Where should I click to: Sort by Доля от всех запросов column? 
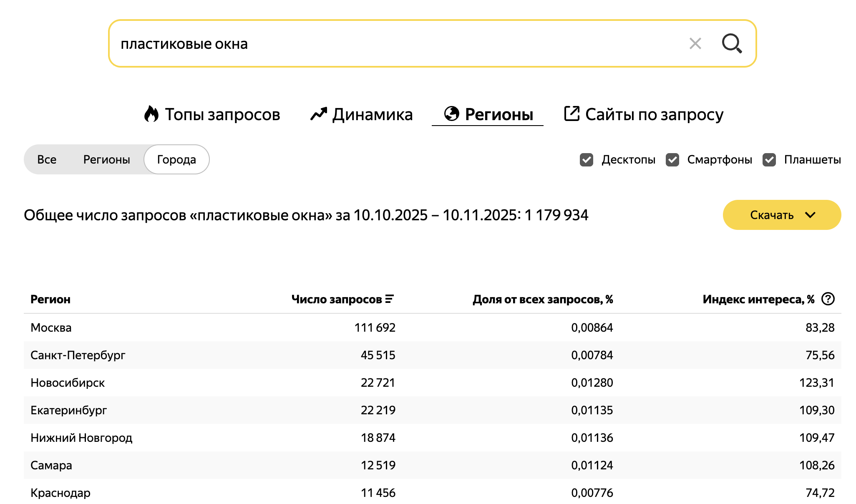click(x=542, y=299)
